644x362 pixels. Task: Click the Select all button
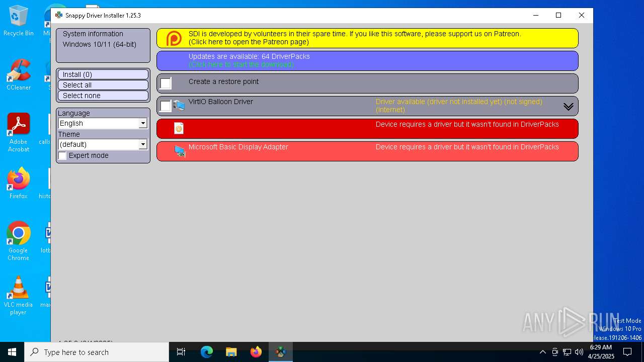tap(103, 85)
